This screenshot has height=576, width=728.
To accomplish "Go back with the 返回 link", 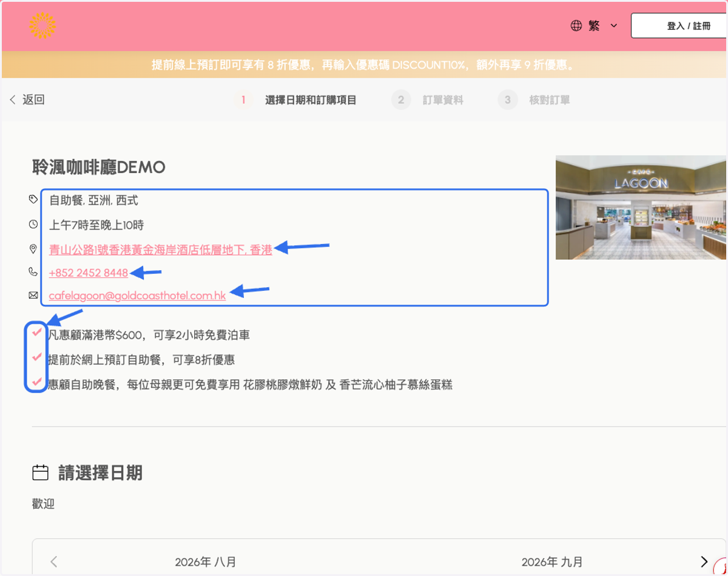I will [27, 100].
